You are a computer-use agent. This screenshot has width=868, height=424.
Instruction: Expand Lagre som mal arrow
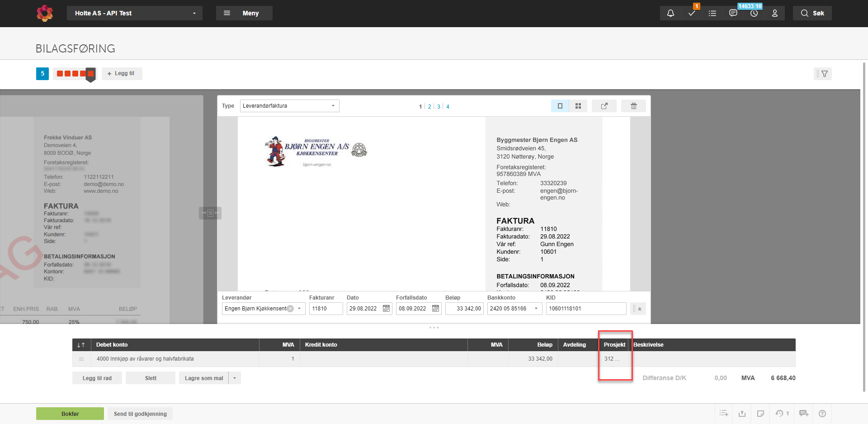coord(235,378)
